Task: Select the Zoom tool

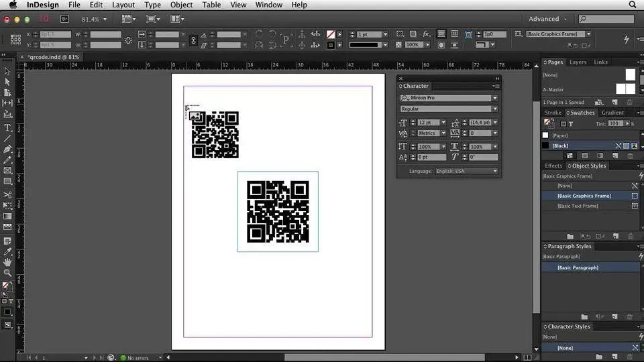Action: (7, 273)
